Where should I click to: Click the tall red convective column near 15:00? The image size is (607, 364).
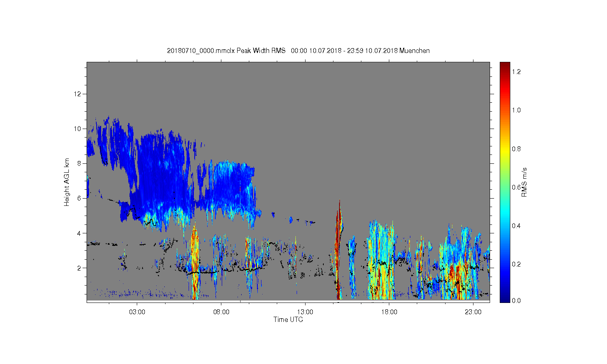click(338, 251)
